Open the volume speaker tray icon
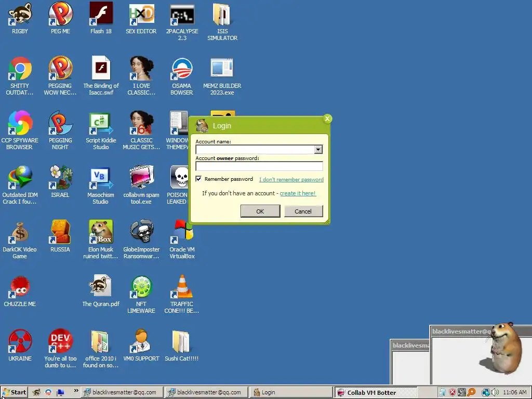 click(495, 393)
